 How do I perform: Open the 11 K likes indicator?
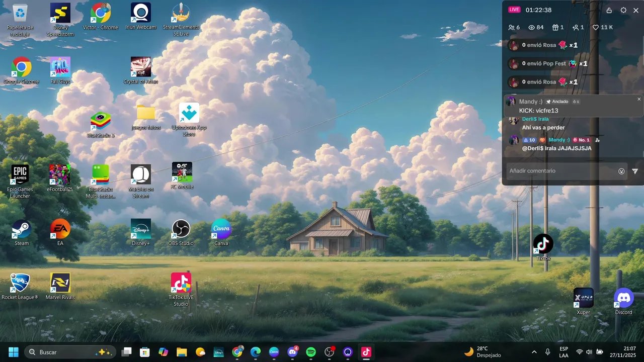click(602, 28)
